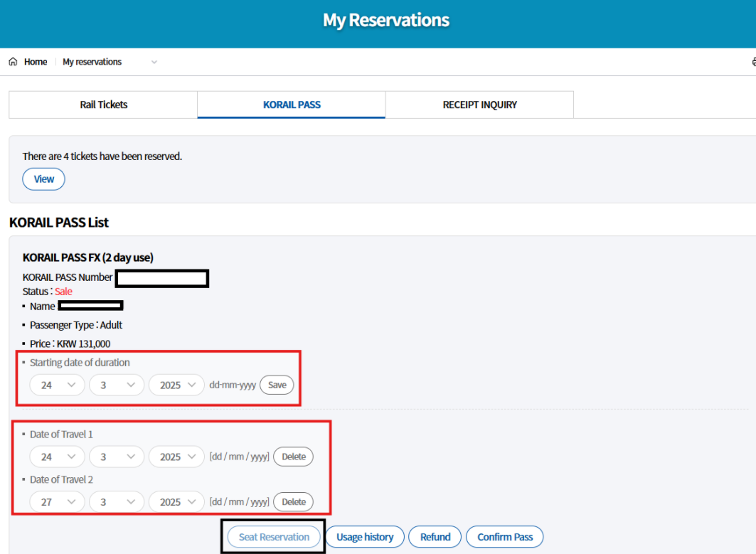This screenshot has width=756, height=554.
Task: Select the KORAIL PASS tab
Action: point(292,105)
